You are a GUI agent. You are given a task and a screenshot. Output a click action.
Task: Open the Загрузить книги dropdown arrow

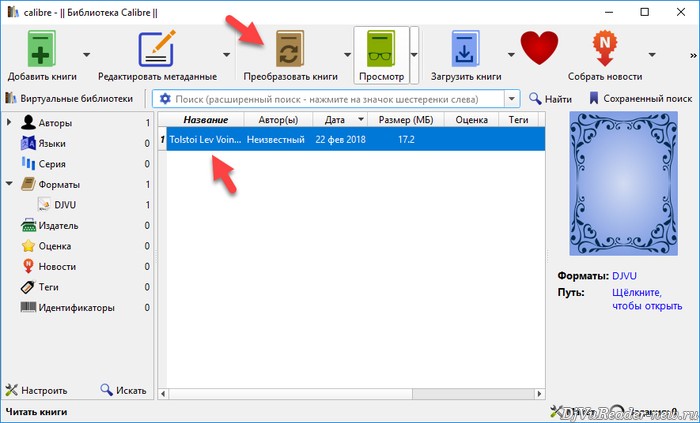tap(511, 55)
